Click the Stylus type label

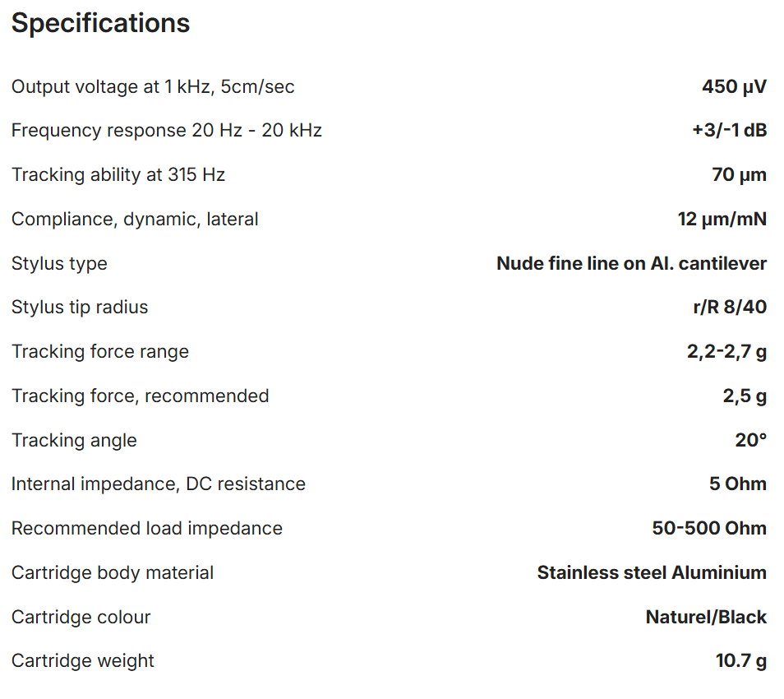point(59,264)
